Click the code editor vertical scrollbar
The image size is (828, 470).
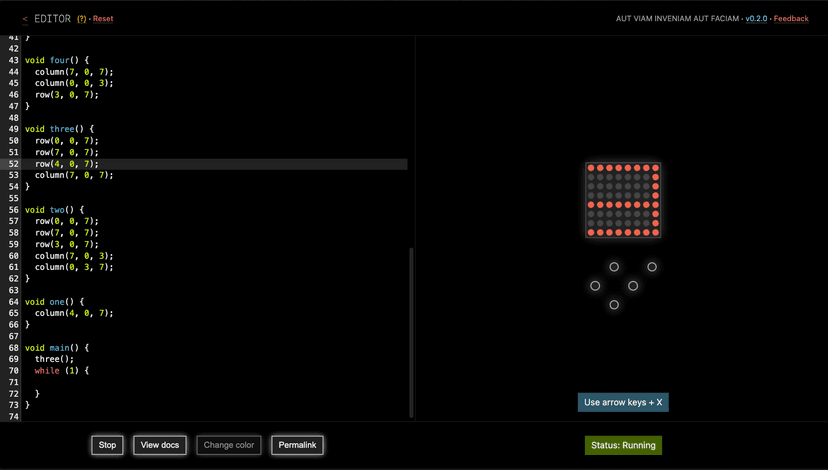(411, 330)
